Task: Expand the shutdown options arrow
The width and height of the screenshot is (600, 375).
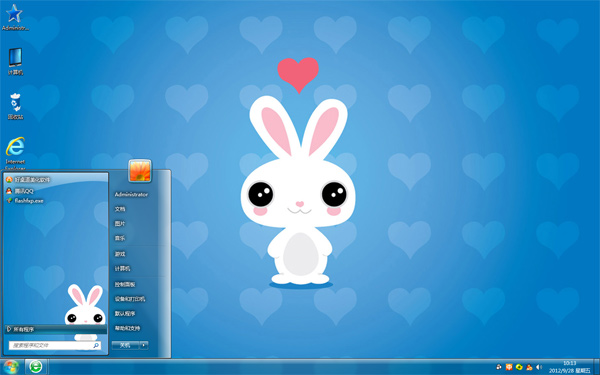Action: [x=144, y=345]
